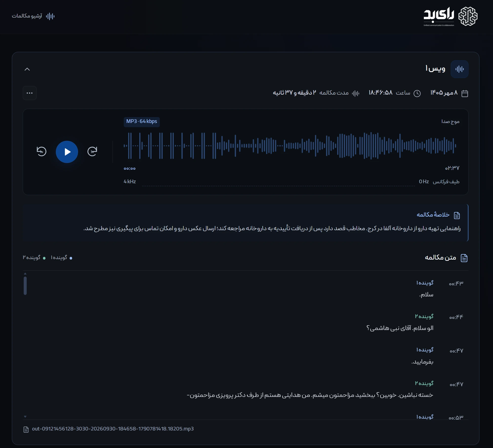The image size is (493, 448).
Task: Click the ۰۲:۳۷ end time label
Action: click(452, 168)
